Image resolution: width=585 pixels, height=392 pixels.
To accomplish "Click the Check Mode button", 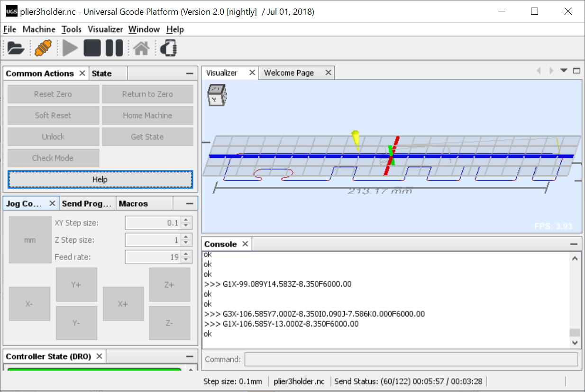I will point(53,158).
